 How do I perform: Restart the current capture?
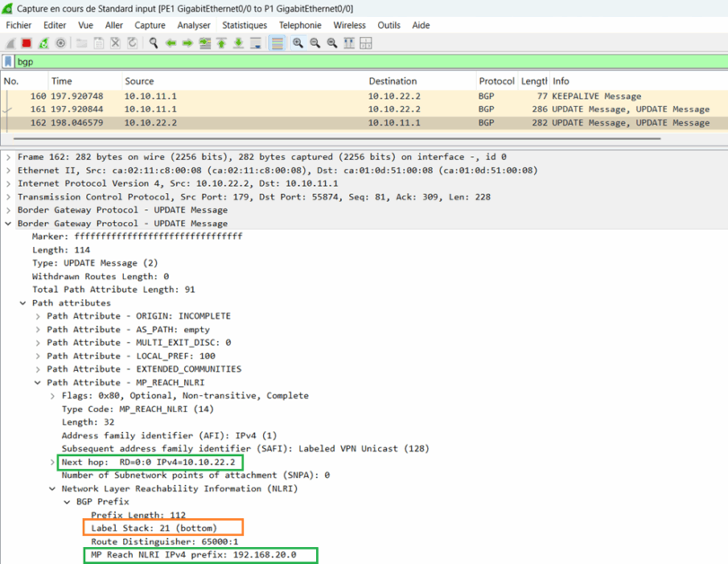44,43
